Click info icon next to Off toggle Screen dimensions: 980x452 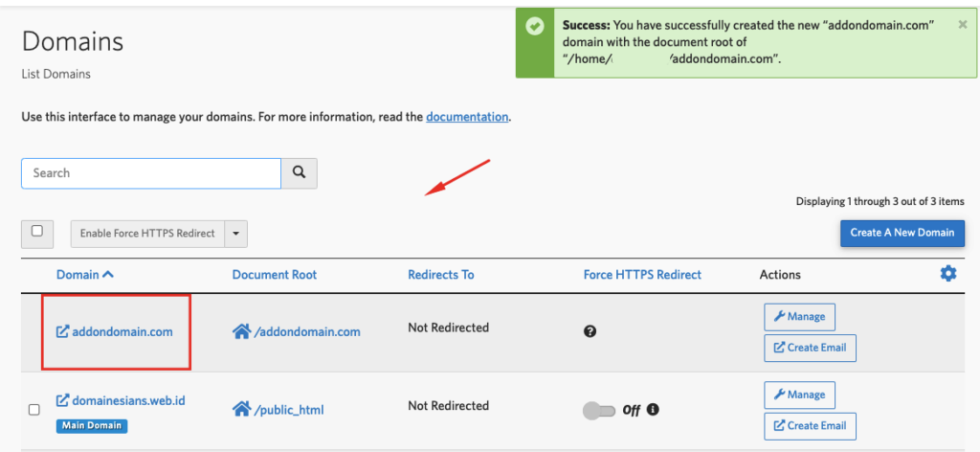pyautogui.click(x=653, y=410)
